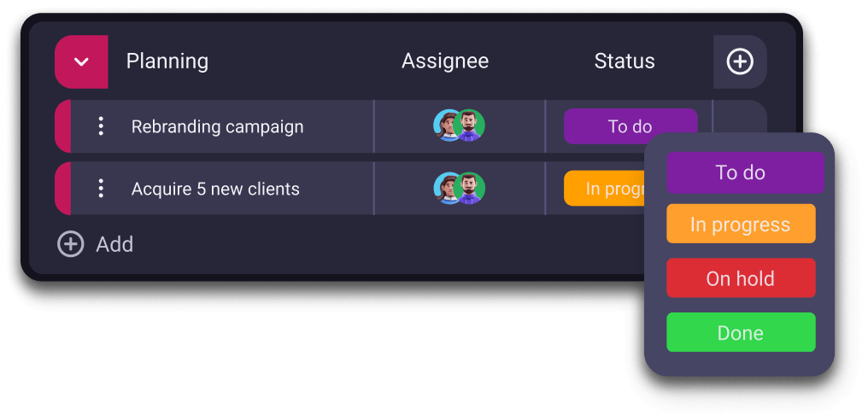The height and width of the screenshot is (420, 868).
Task: Open three-dot menu for Rebranding campaign
Action: click(x=101, y=126)
